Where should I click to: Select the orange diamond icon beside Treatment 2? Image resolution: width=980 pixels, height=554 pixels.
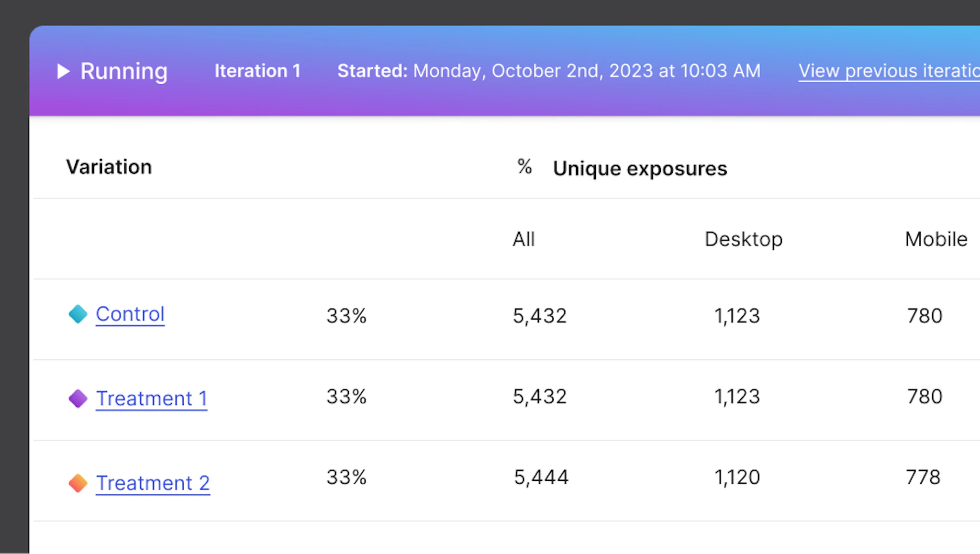tap(78, 483)
